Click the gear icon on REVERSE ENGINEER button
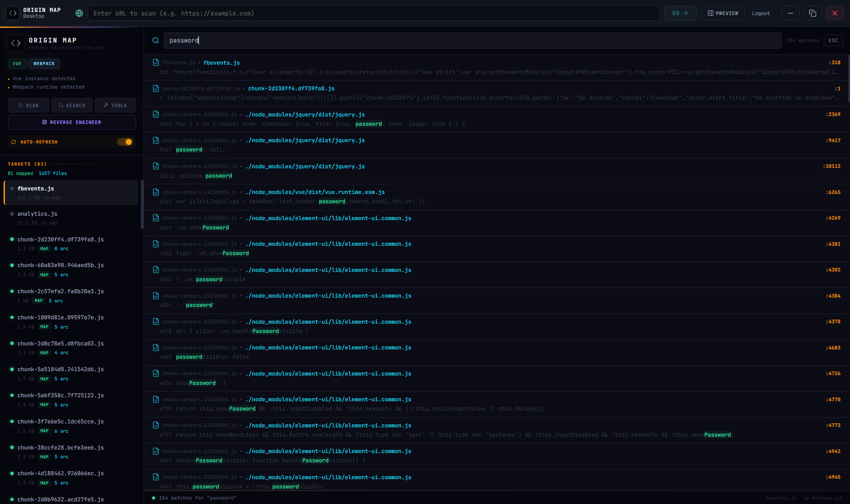 44,122
